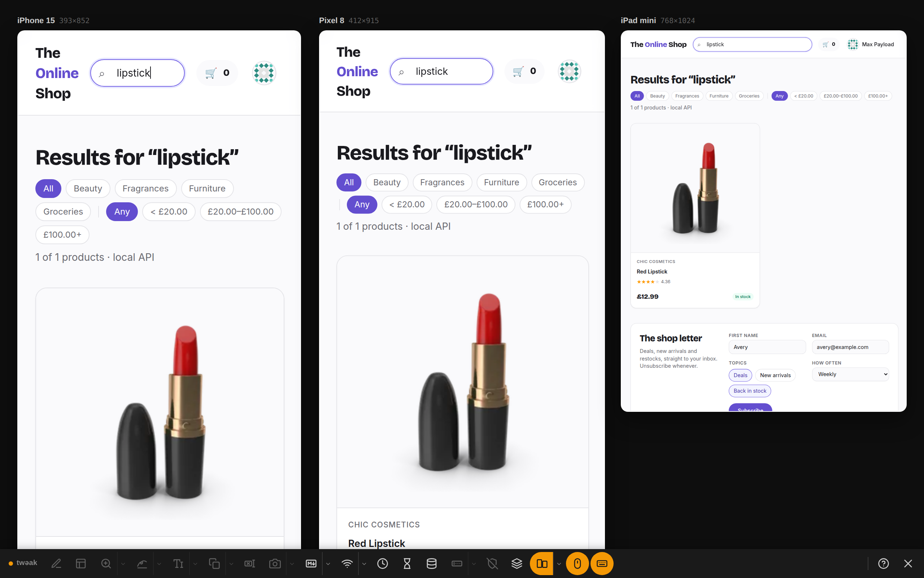Screen dimensions: 924x578
Task: Toggle the mouse input button in toolbar
Action: (577, 564)
